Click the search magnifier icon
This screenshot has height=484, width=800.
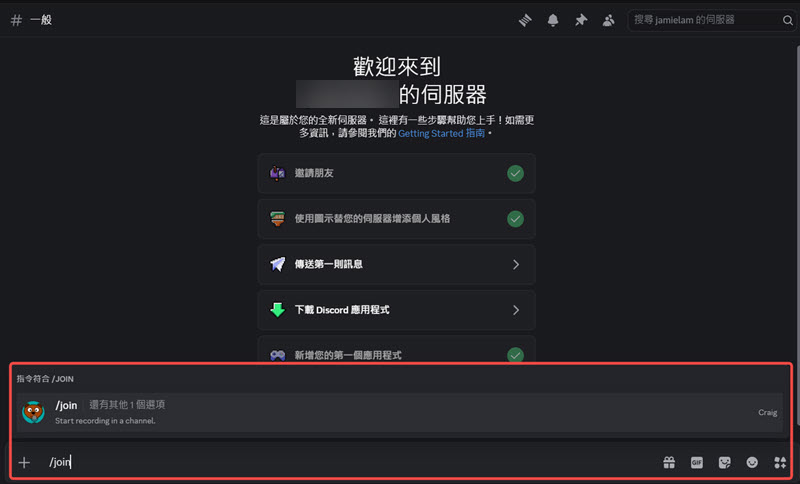(788, 20)
